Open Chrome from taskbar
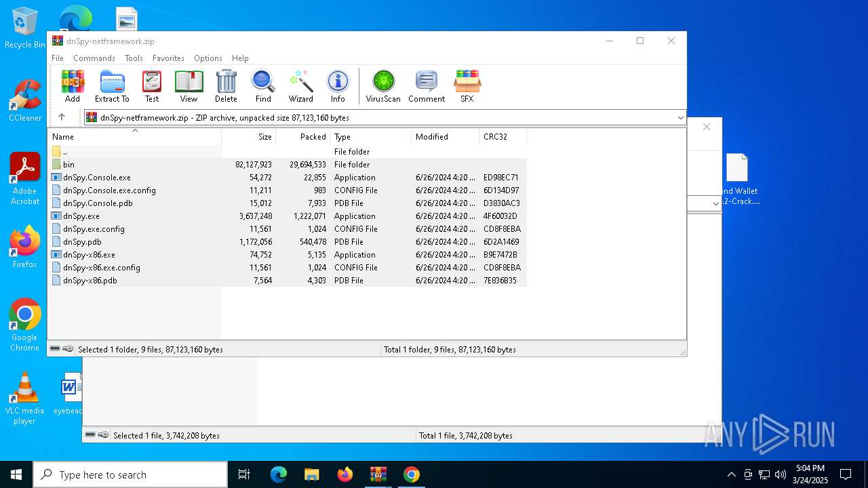 (411, 474)
